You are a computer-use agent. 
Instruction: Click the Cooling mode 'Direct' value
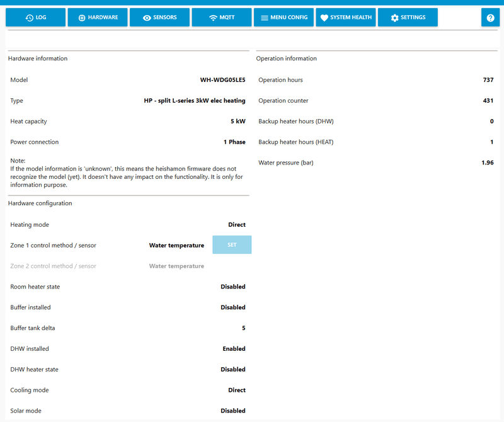tap(237, 390)
